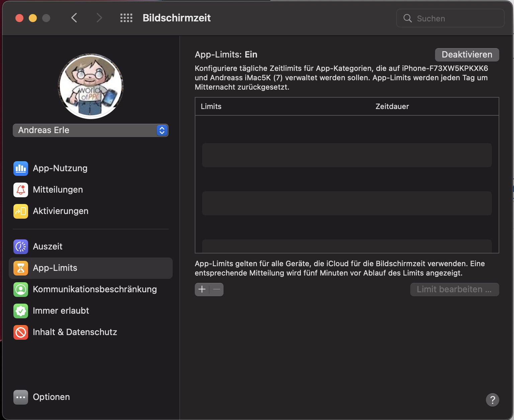
Task: Select App-Nutzung in sidebar
Action: click(90, 168)
